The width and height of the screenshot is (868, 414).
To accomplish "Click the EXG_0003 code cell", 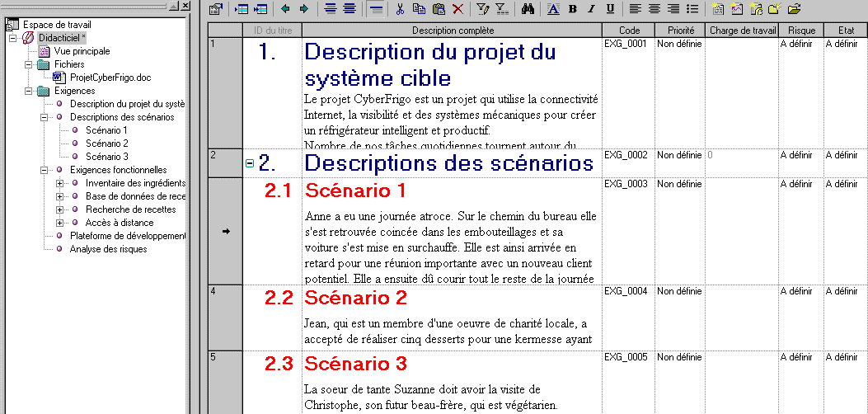I will [x=628, y=232].
